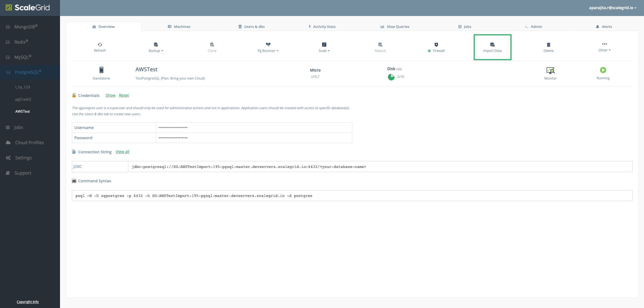Screen dimensions: 644x308
Task: Expand the Scale dropdown options
Action: 324,50
